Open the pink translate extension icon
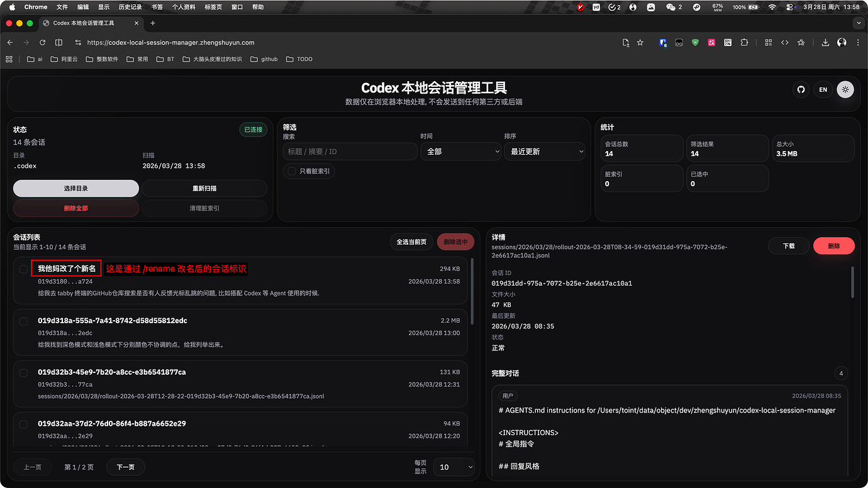The width and height of the screenshot is (868, 488). coord(711,43)
